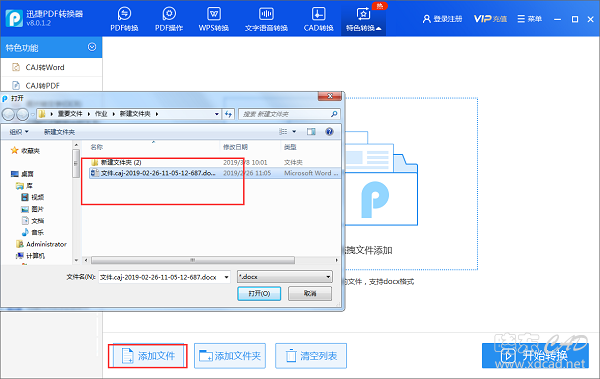Image resolution: width=600 pixels, height=379 pixels.
Task: Open the 菜单 hamburger menu
Action: 530,19
